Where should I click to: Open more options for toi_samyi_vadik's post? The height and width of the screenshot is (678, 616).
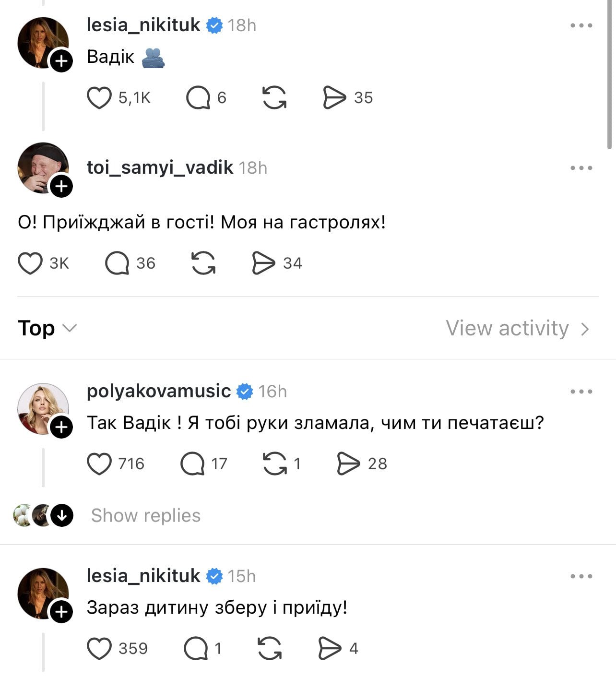point(581,168)
